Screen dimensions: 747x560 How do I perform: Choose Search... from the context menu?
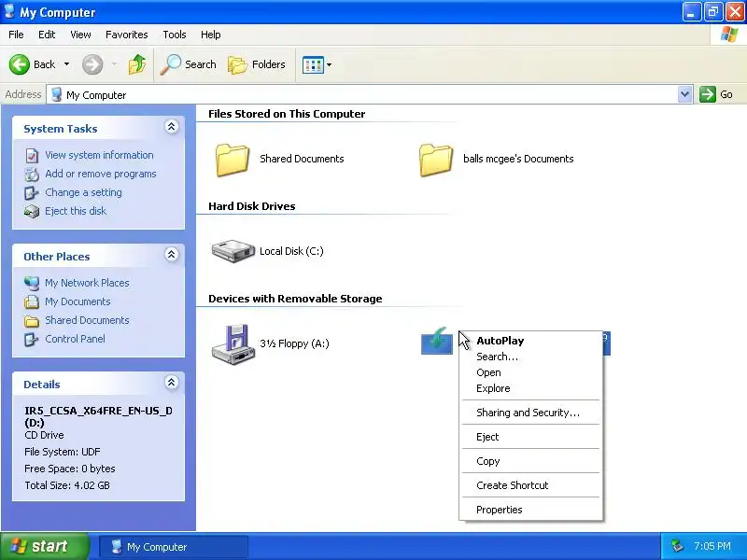pyautogui.click(x=530, y=357)
